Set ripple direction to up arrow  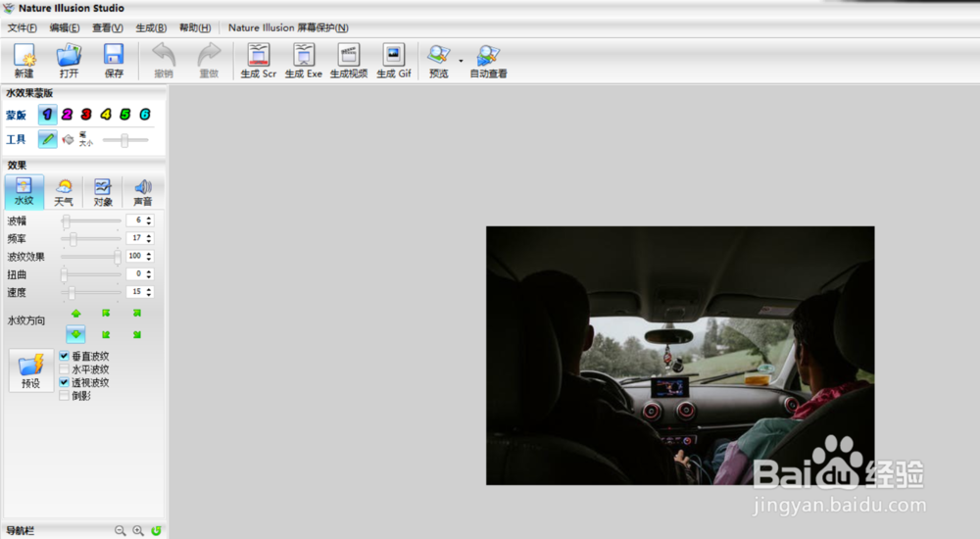(75, 314)
